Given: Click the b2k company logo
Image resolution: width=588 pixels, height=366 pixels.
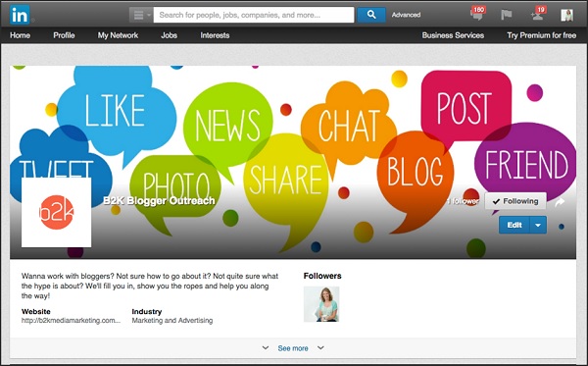Looking at the screenshot, I should 56,212.
